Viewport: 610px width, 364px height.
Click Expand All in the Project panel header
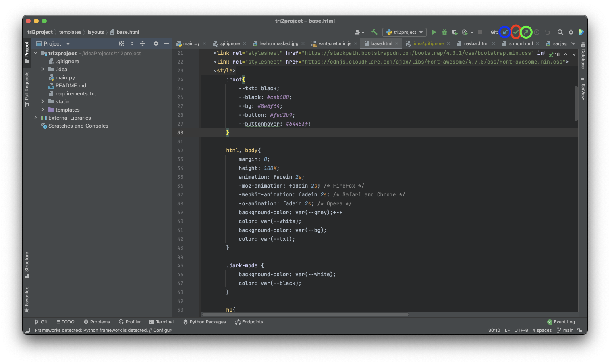tap(132, 43)
